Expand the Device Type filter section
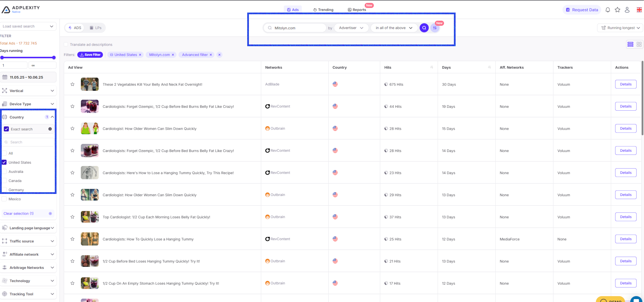644x302 pixels. coord(28,104)
